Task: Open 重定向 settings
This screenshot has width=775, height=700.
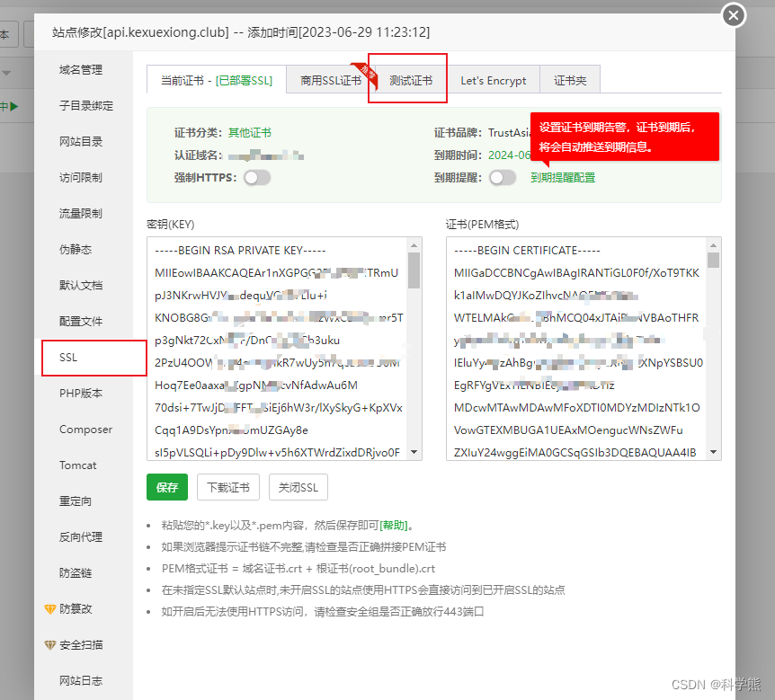Action: 76,501
